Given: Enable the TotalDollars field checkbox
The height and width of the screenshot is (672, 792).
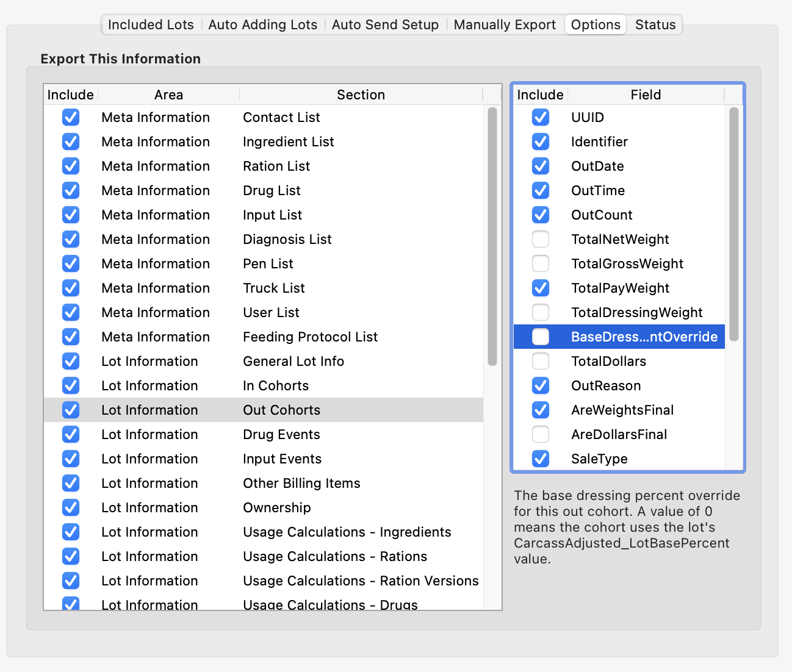Looking at the screenshot, I should tap(541, 361).
